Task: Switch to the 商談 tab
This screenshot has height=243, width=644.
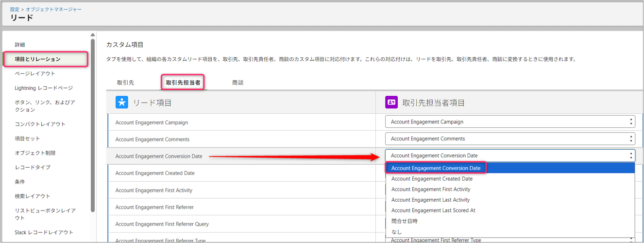Action: [x=238, y=83]
